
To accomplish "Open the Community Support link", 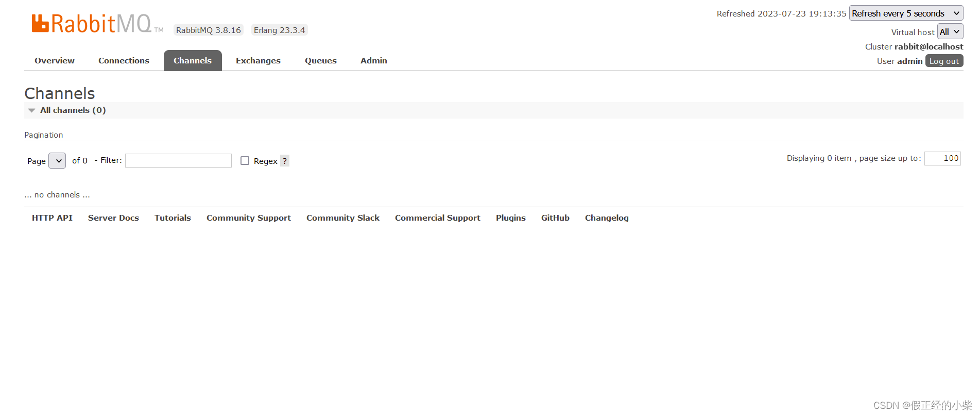I will (249, 218).
